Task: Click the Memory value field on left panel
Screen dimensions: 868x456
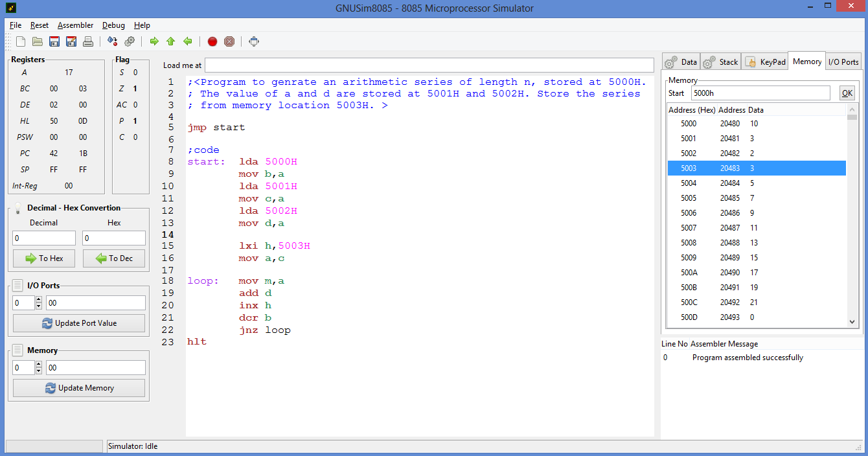Action: [x=96, y=368]
